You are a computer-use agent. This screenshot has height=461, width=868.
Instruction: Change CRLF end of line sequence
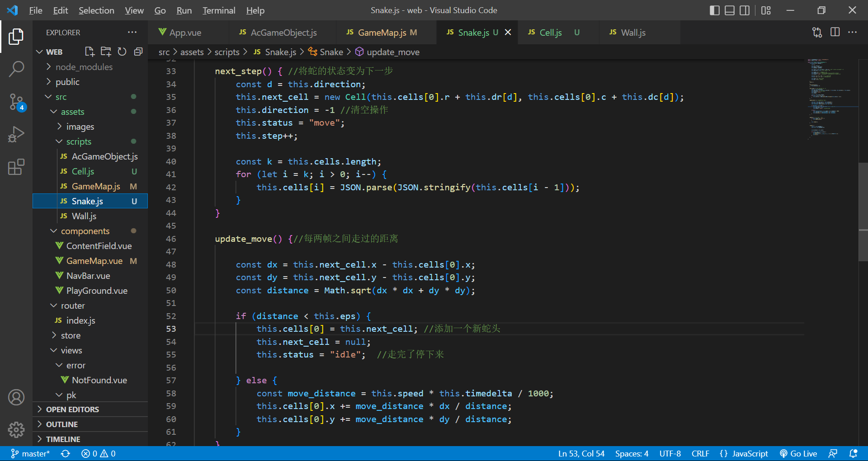point(700,453)
